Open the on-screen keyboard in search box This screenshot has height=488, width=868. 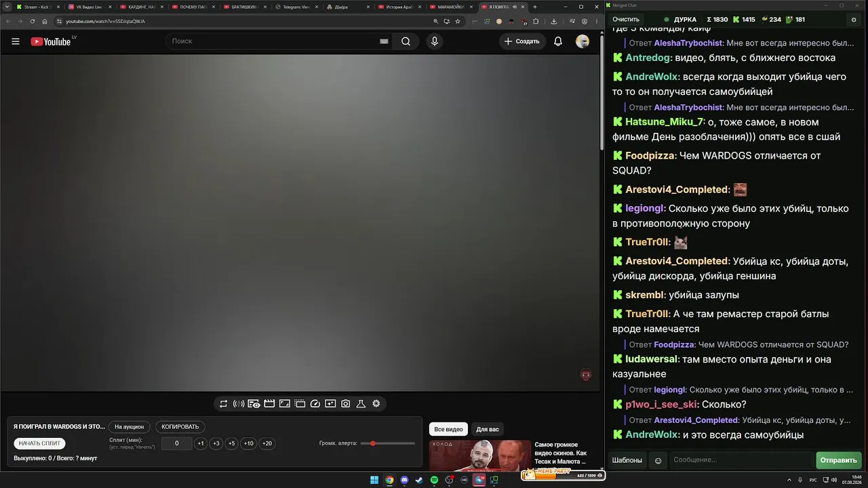[x=384, y=41]
